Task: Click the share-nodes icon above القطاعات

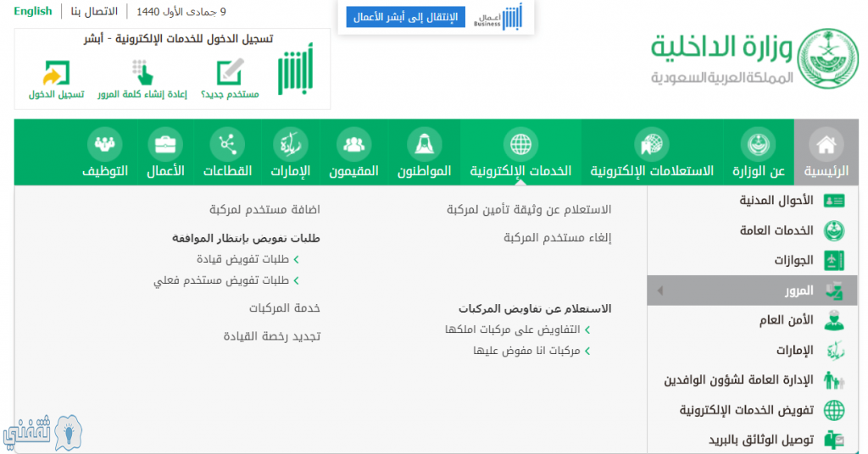Action: [x=227, y=144]
